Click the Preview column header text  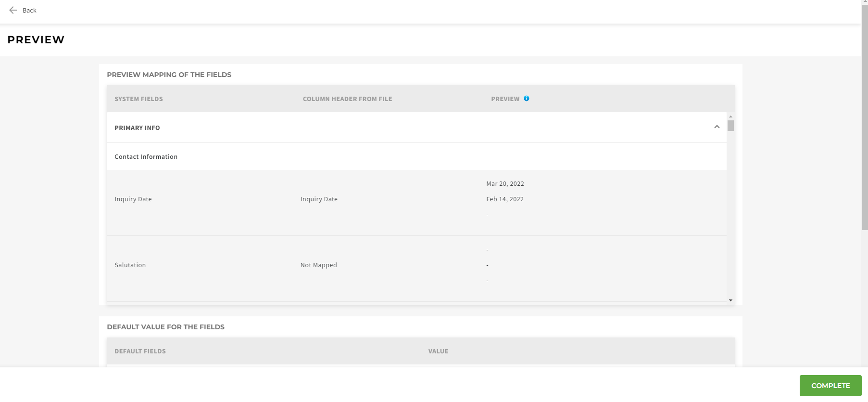505,99
